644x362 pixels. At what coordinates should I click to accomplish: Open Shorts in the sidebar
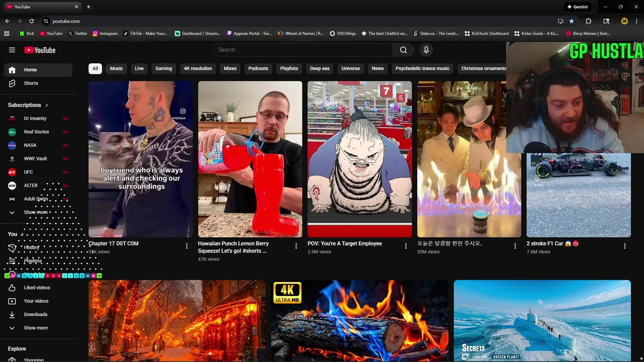38,83
